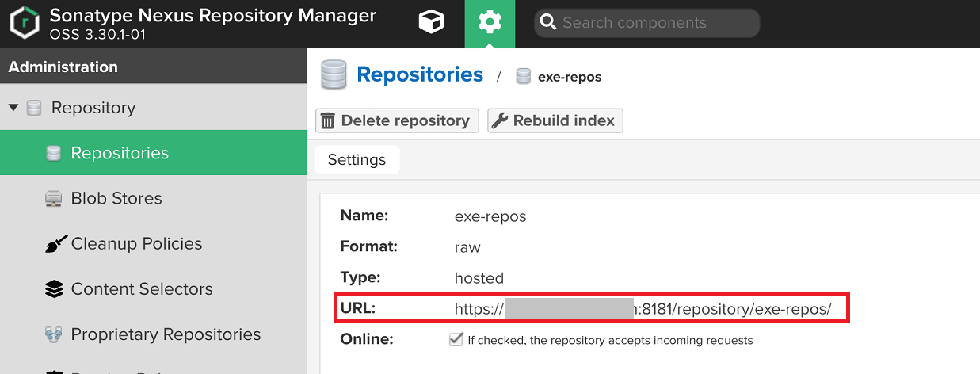Viewport: 980px width, 374px height.
Task: Click the Repository database icon in sidebar
Action: tap(34, 108)
